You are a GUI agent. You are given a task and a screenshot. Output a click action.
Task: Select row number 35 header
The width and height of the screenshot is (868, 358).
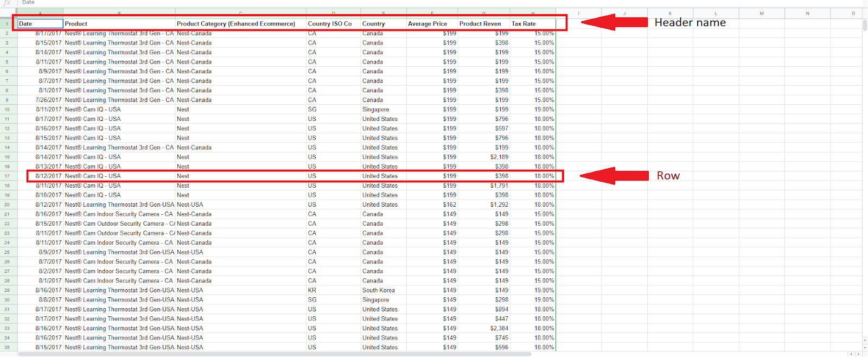tap(8, 348)
